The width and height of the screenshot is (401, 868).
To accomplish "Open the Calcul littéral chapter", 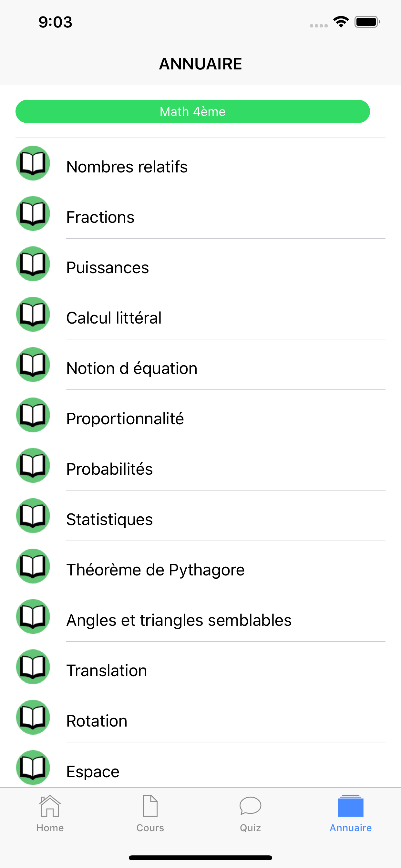I will pyautogui.click(x=114, y=318).
